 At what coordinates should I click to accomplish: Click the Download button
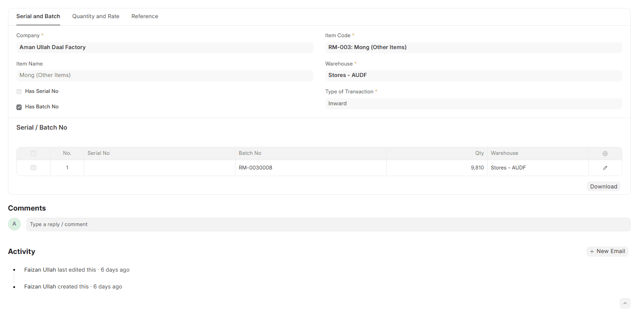click(x=603, y=186)
